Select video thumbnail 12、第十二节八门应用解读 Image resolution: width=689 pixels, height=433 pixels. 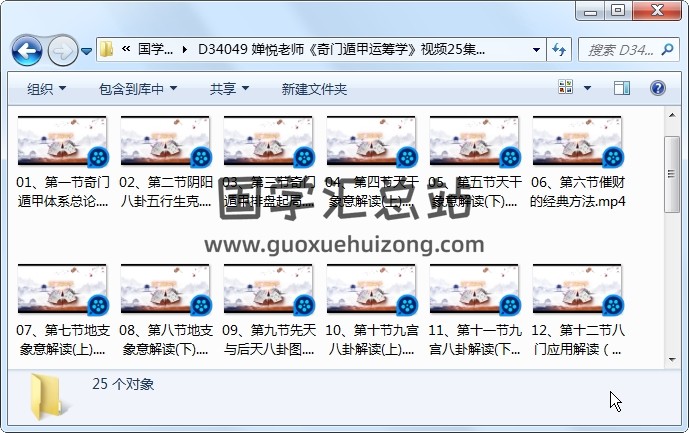coord(577,289)
